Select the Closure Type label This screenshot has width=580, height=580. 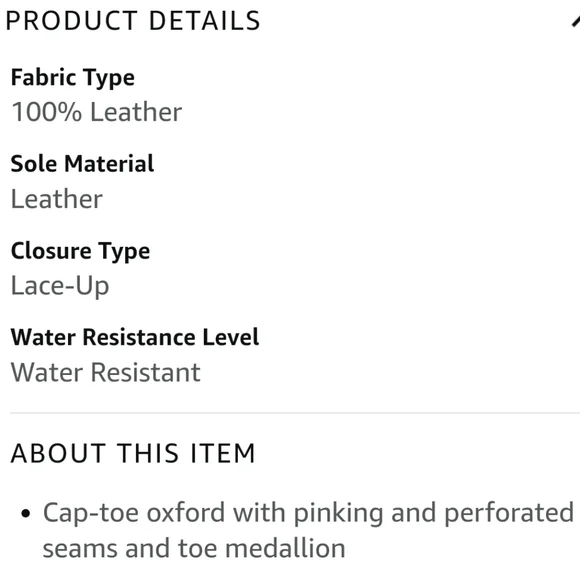(x=80, y=251)
